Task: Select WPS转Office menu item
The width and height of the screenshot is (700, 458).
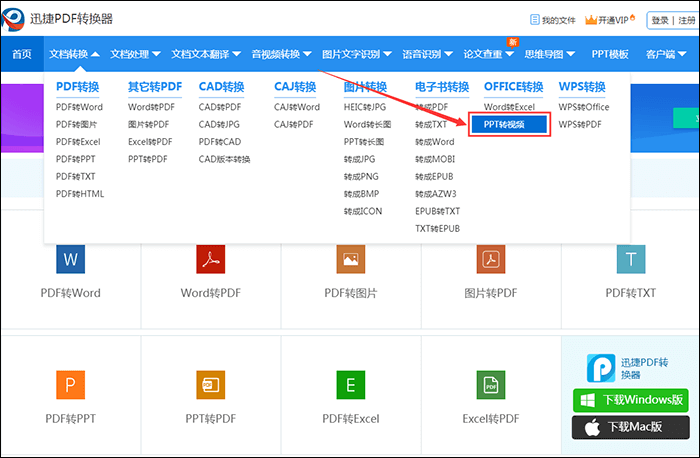Action: point(583,107)
